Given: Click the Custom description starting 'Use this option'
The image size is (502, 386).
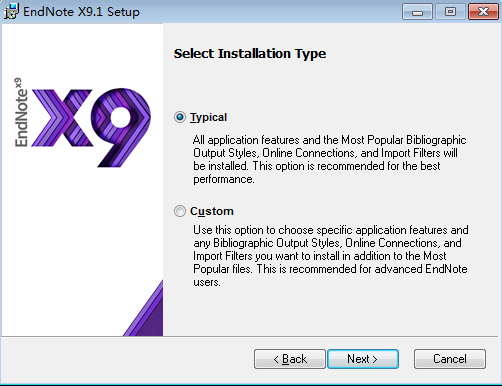Looking at the screenshot, I should [x=331, y=256].
